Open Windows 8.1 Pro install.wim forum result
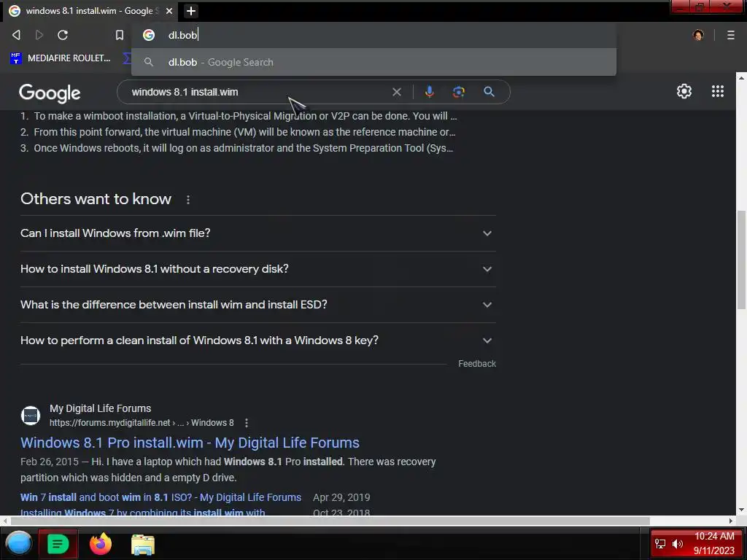Screen dimensions: 747x560 pyautogui.click(x=190, y=443)
